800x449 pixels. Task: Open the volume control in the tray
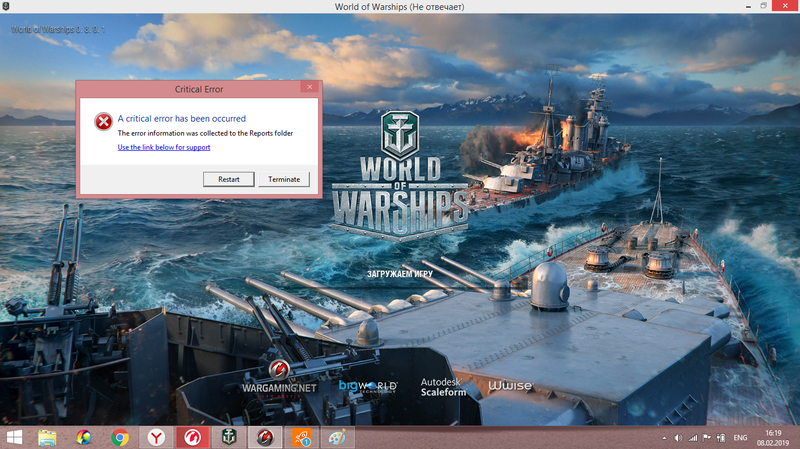click(678, 438)
